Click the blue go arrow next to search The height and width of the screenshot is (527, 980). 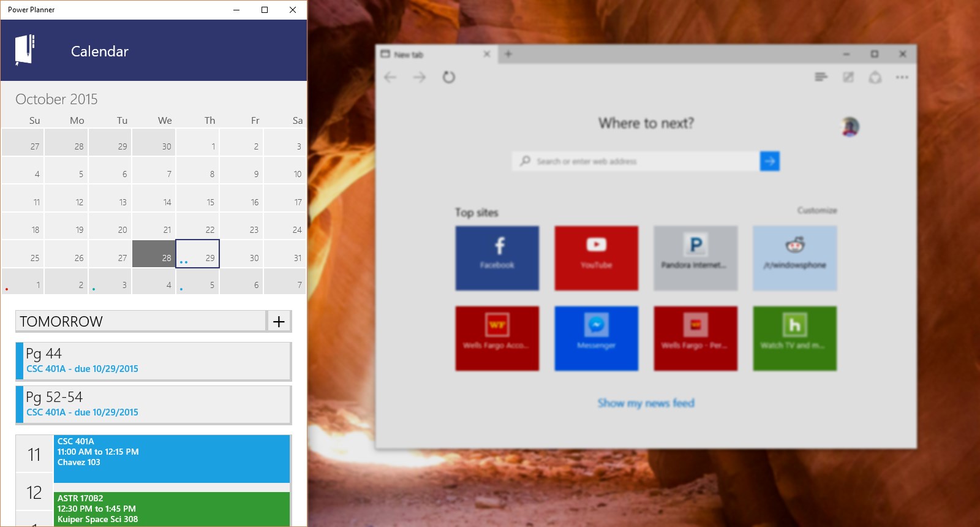(770, 161)
